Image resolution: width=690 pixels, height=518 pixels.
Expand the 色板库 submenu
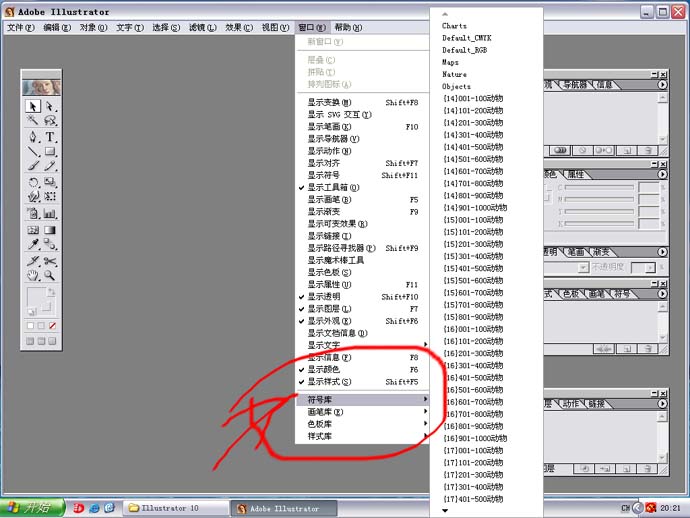363,424
